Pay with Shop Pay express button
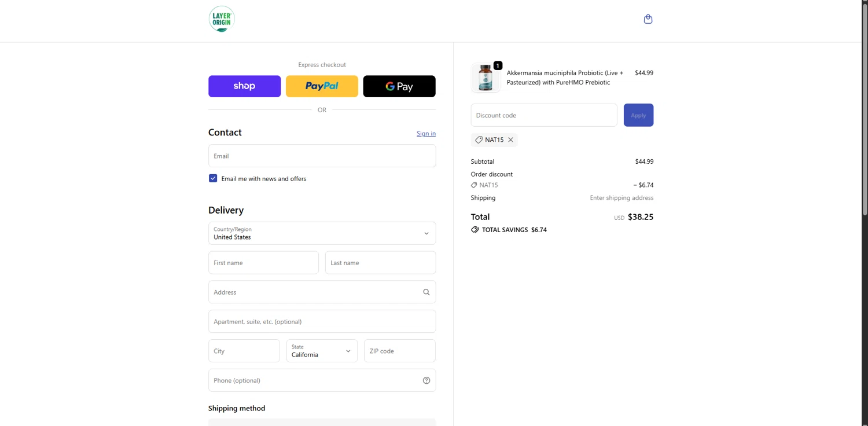The image size is (868, 426). (x=244, y=86)
